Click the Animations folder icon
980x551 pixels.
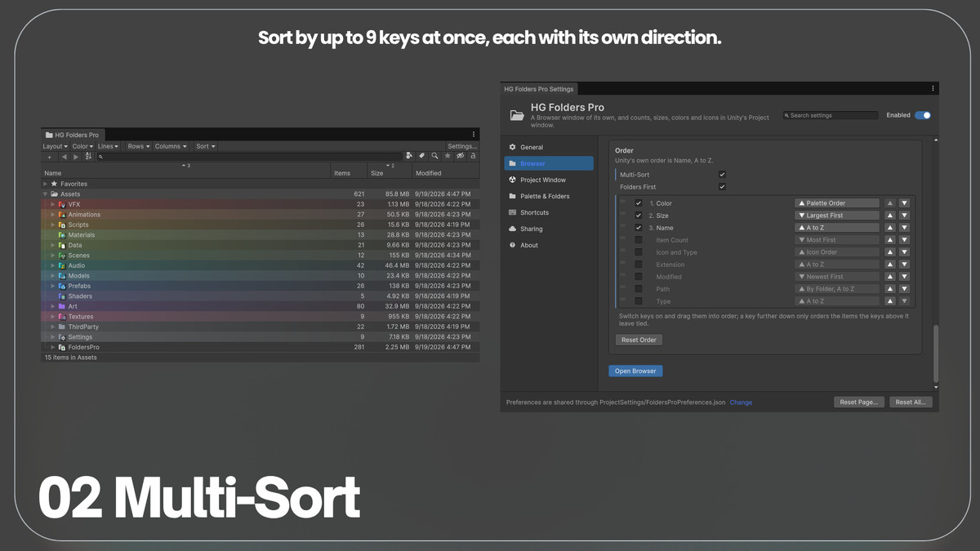click(x=62, y=215)
